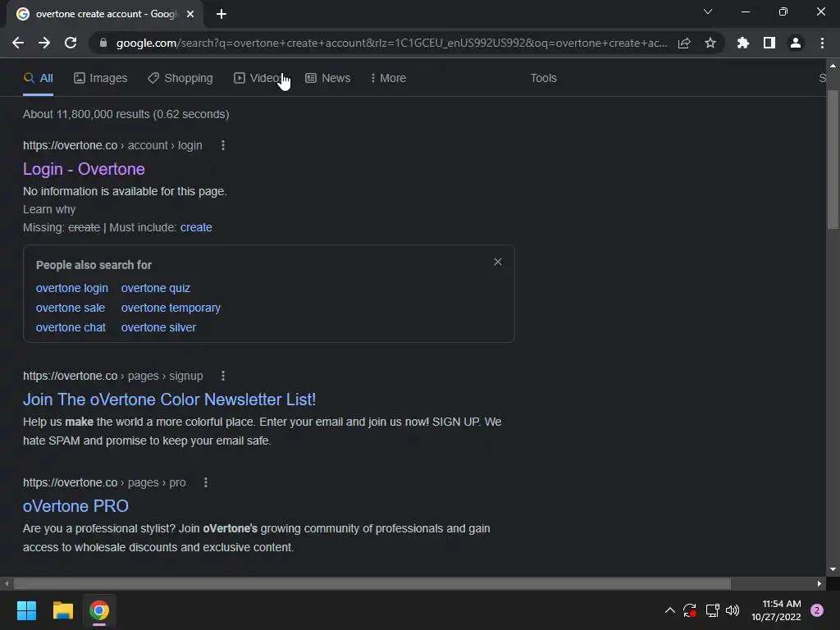Search for overtone quiz
Screen dimensions: 840x630
coord(155,288)
